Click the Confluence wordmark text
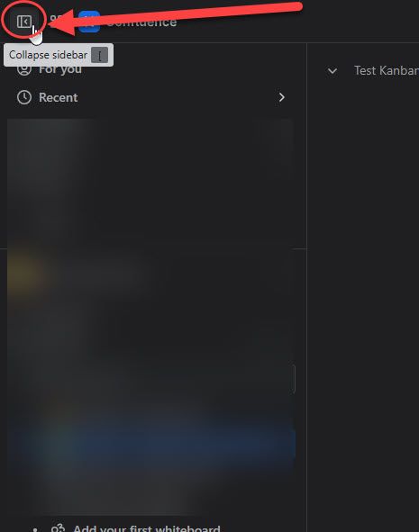This screenshot has height=532, width=419. 141,22
